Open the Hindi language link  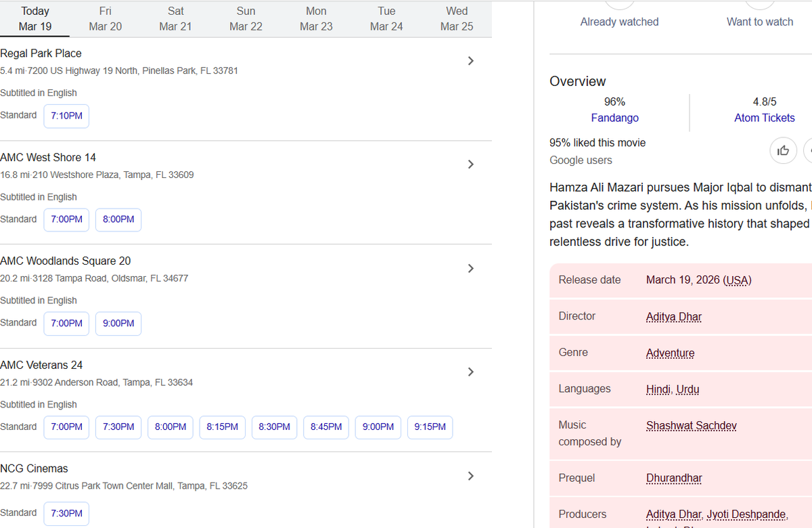[658, 389]
